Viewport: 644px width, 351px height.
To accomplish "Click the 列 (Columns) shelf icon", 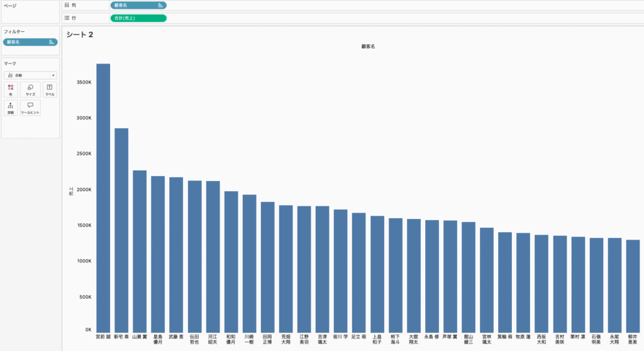I will pos(67,5).
